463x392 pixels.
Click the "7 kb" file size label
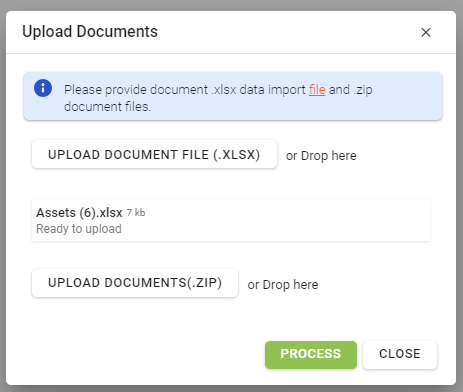point(136,213)
